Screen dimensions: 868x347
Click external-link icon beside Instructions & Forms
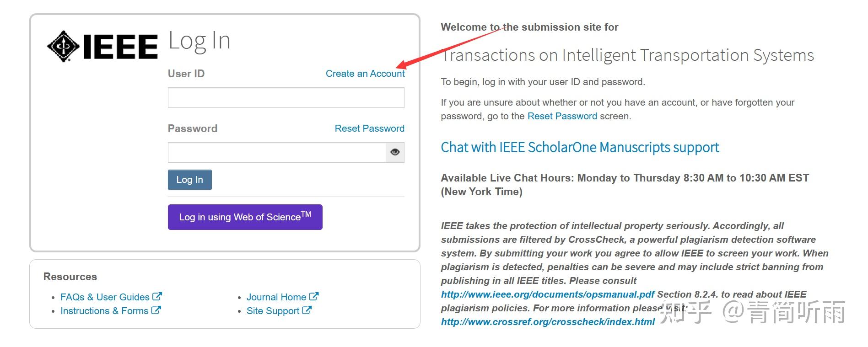click(x=156, y=310)
